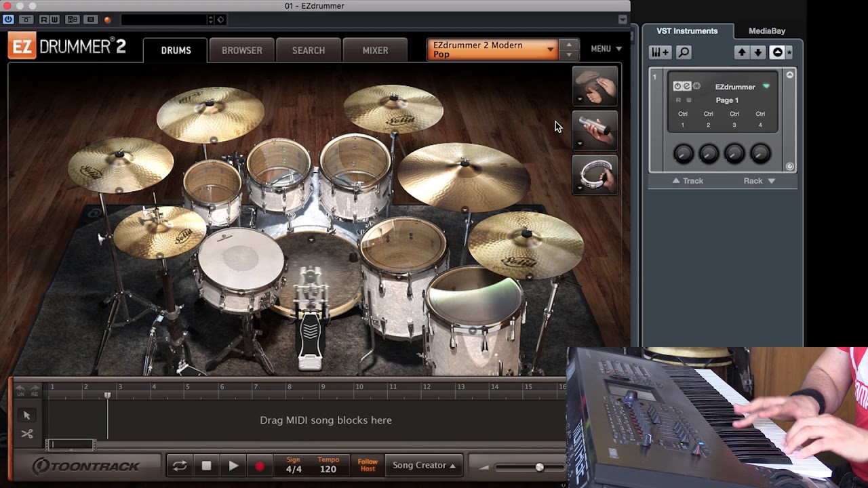Toggle the A/B settings comparison button

pyautogui.click(x=73, y=20)
